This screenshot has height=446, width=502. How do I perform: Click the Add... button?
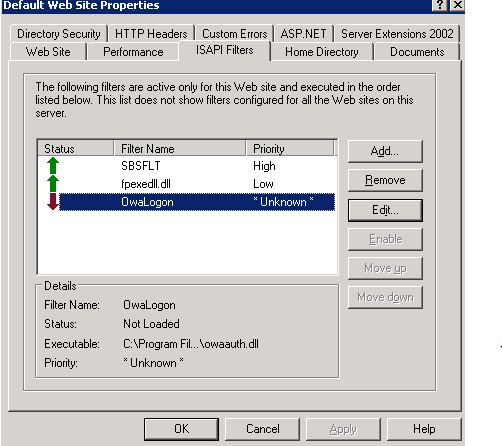click(x=385, y=151)
